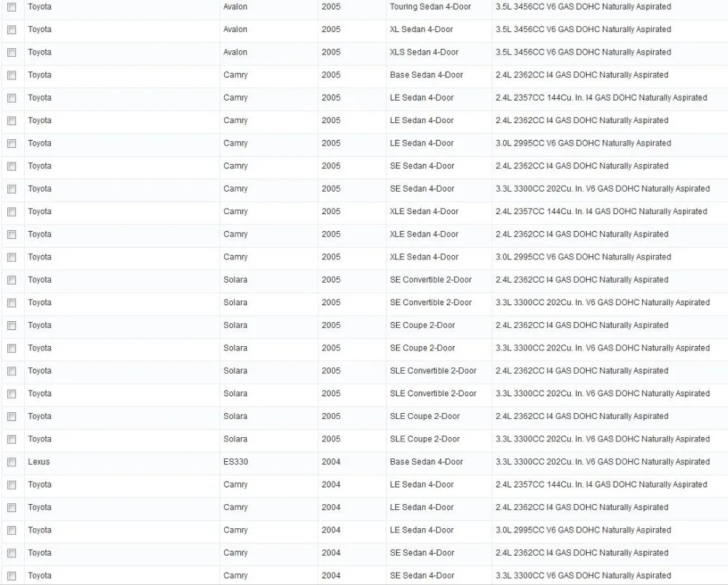Viewport: 728px width, 585px height.
Task: Click 'SE Sedan 4-Door' in 2004 Camry 2.4L row
Action: (422, 553)
